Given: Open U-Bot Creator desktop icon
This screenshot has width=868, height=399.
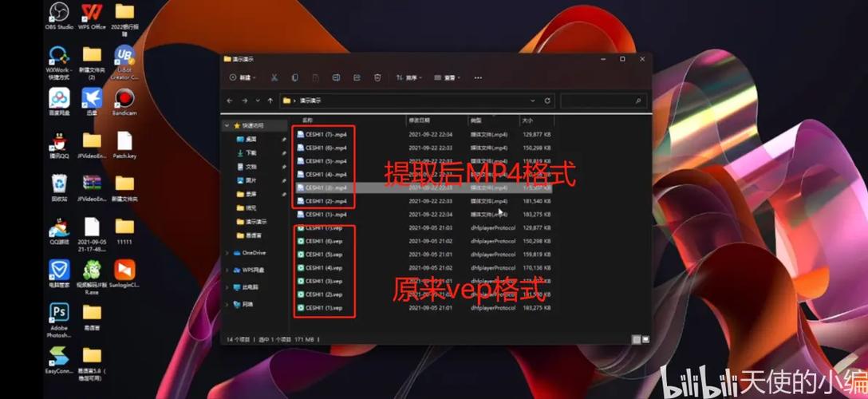Looking at the screenshot, I should click(124, 62).
